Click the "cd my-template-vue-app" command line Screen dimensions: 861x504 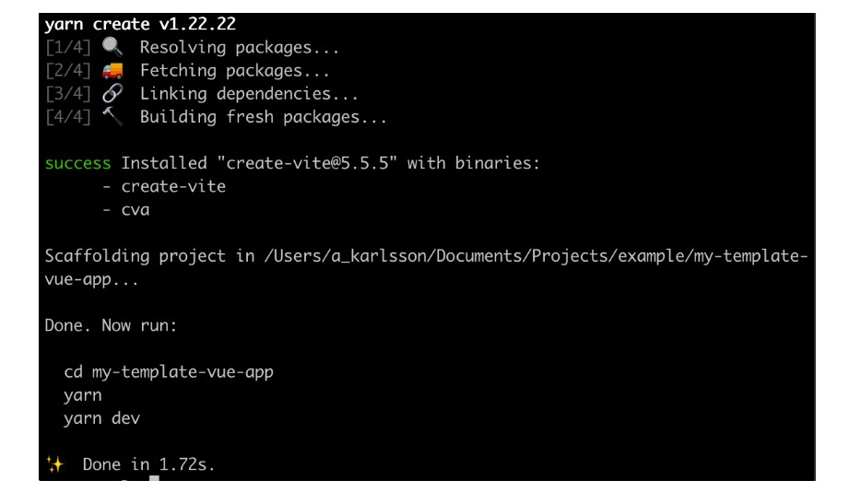pos(169,372)
